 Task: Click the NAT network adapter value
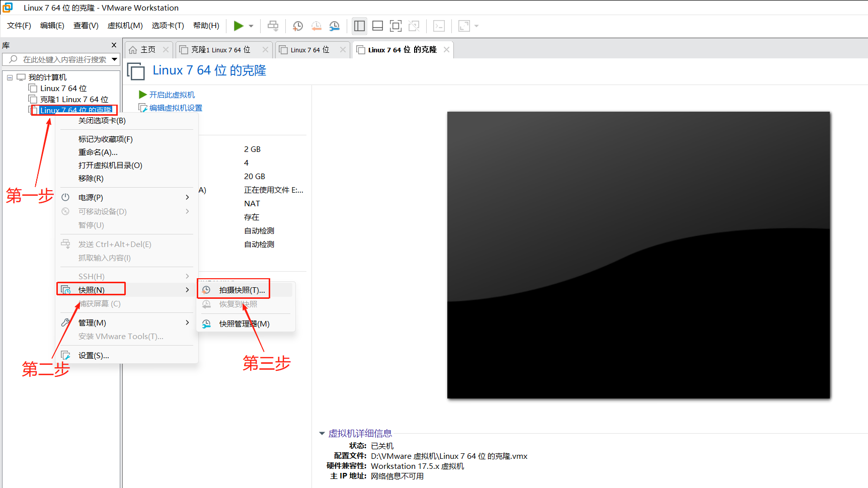(252, 204)
